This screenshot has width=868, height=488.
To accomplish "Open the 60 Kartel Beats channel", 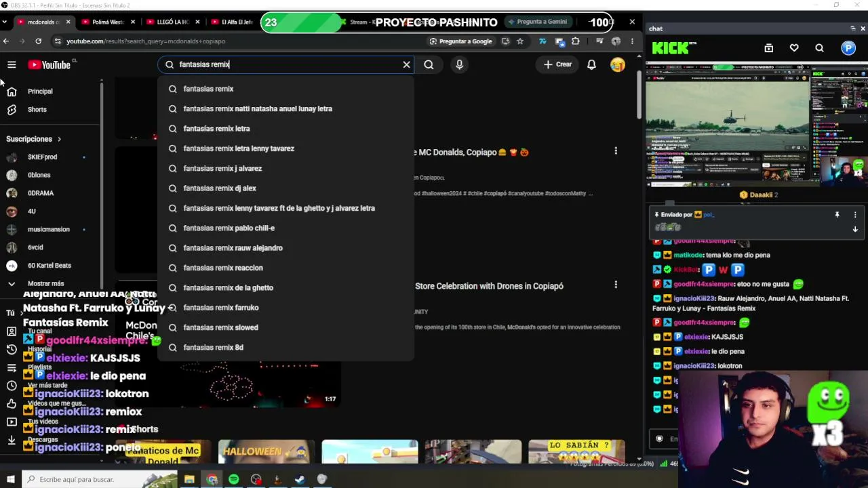I will click(x=49, y=266).
